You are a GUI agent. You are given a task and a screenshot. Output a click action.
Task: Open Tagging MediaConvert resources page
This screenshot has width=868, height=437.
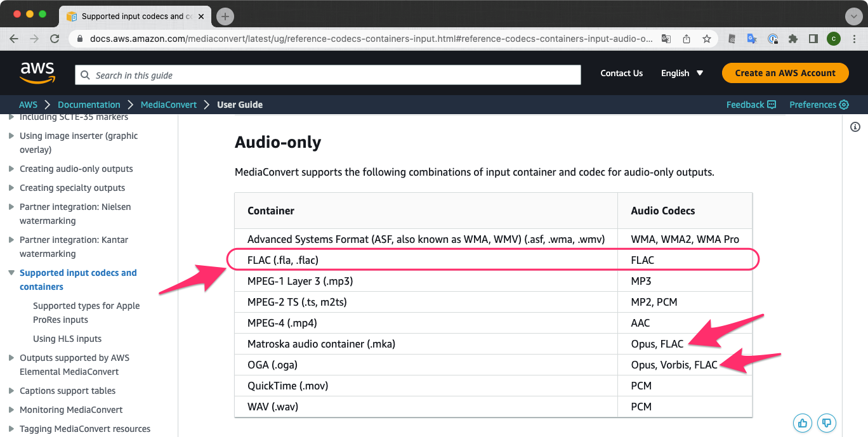85,429
